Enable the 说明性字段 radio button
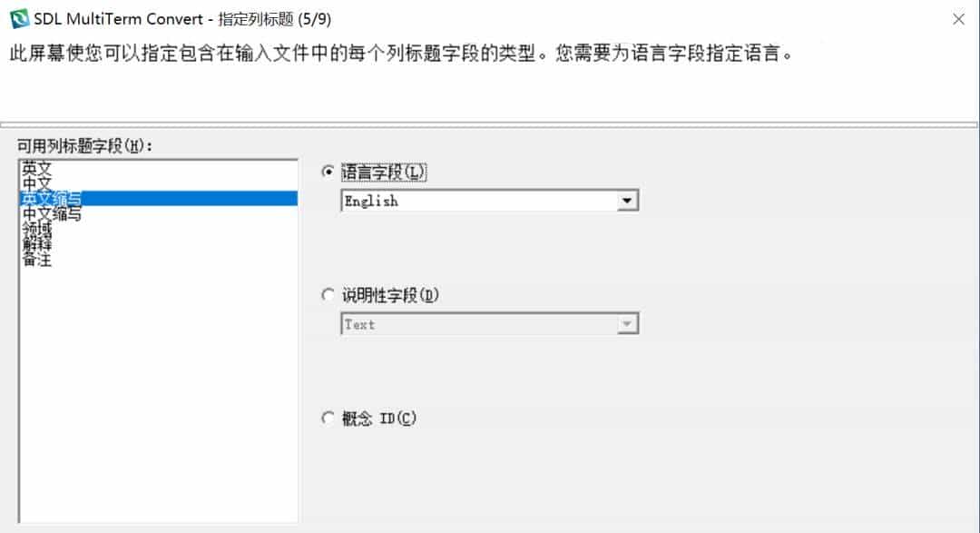 point(328,294)
